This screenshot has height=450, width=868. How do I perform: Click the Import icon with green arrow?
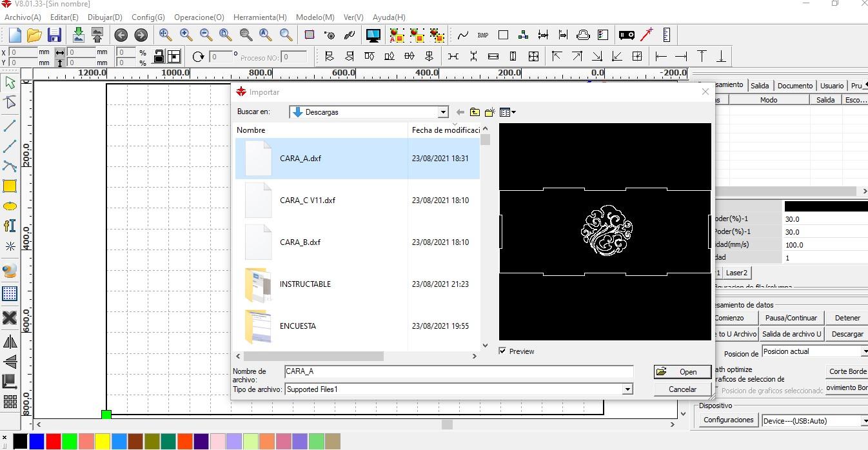78,35
